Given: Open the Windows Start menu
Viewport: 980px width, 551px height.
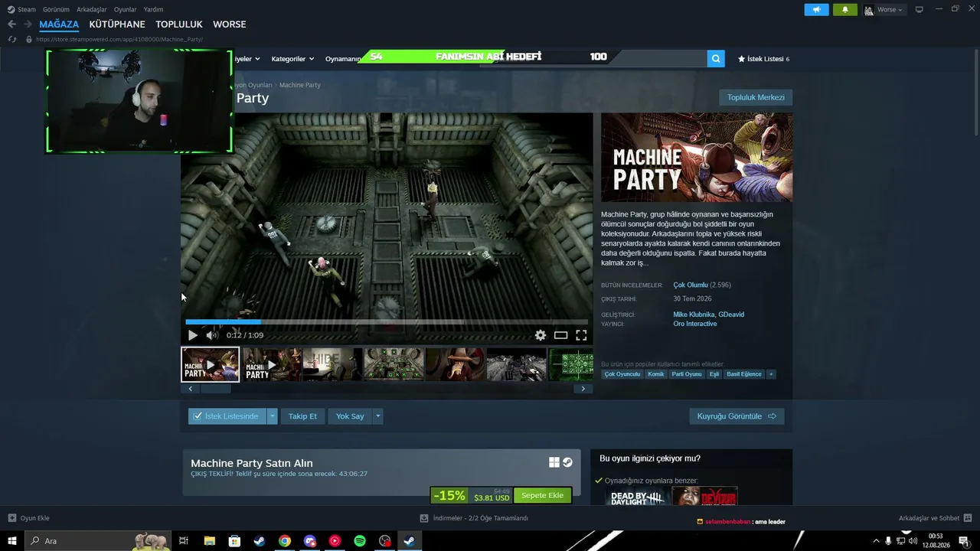Looking at the screenshot, I should pos(12,541).
